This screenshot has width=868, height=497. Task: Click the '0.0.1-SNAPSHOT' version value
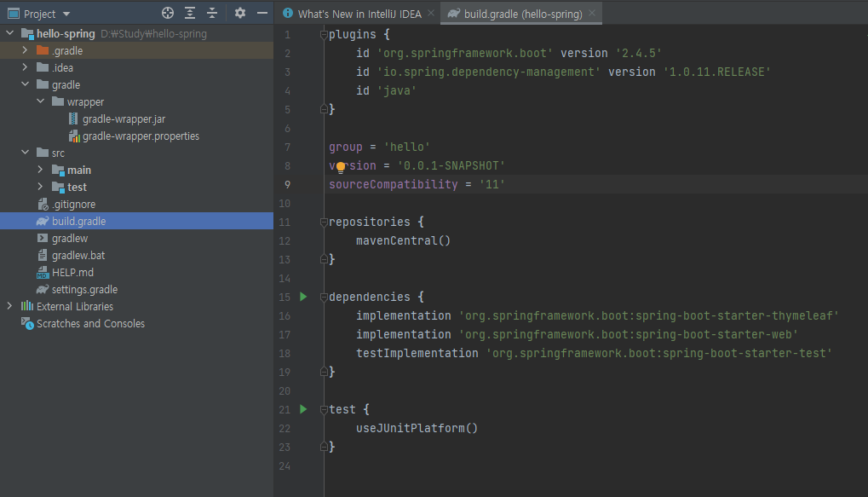(451, 165)
